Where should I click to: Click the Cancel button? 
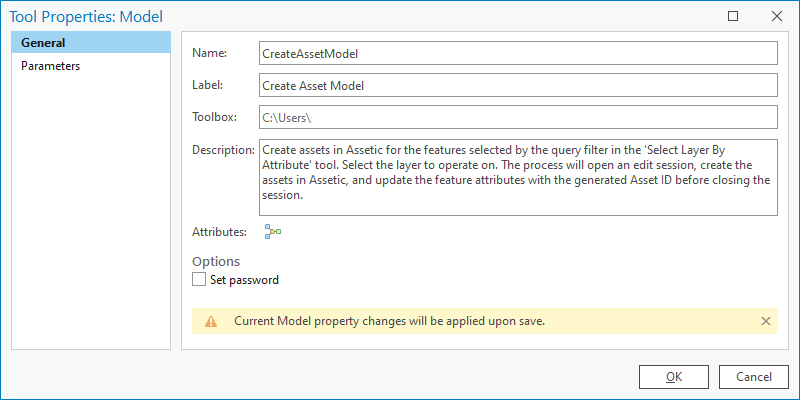[754, 377]
